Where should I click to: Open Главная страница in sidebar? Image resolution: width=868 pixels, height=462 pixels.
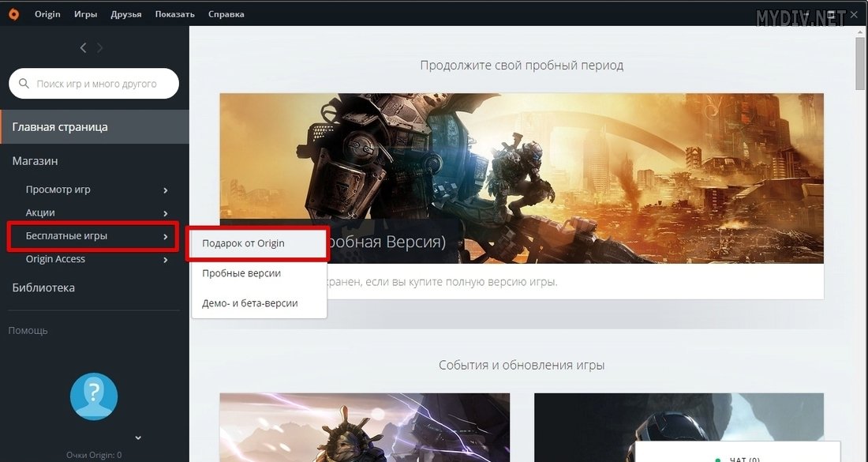click(x=95, y=127)
